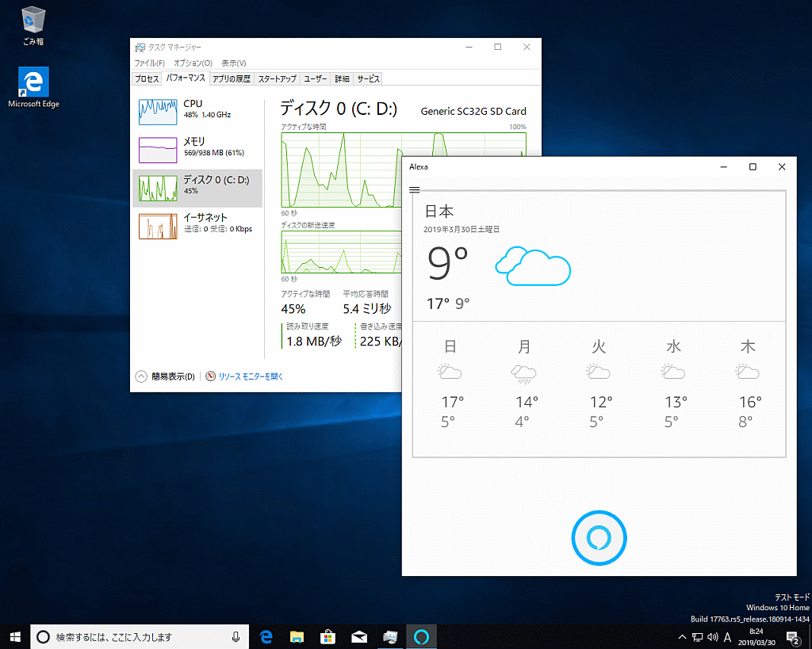Viewport: 812px width, 649px height.
Task: Open volume icon in system tray
Action: (713, 637)
